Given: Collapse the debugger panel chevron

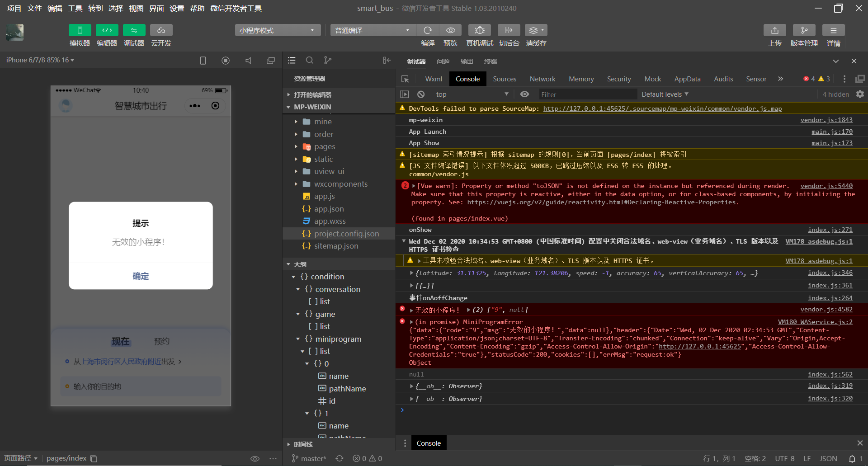Looking at the screenshot, I should 836,61.
